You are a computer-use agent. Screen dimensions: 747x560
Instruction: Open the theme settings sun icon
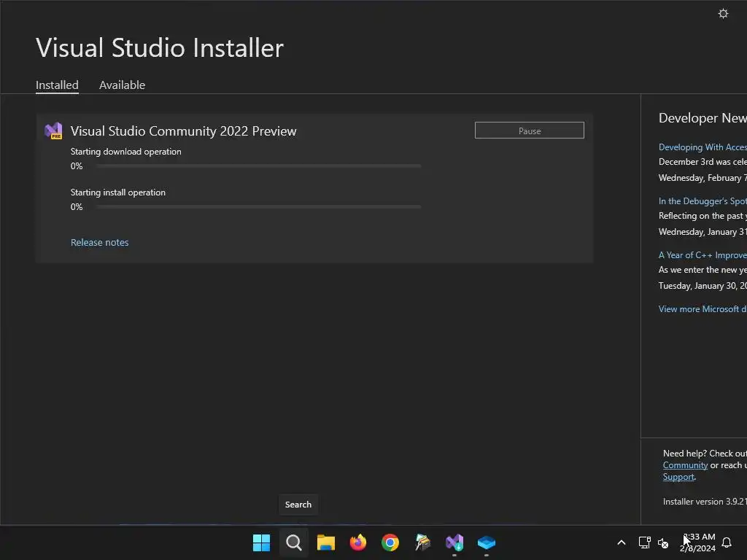coord(723,14)
